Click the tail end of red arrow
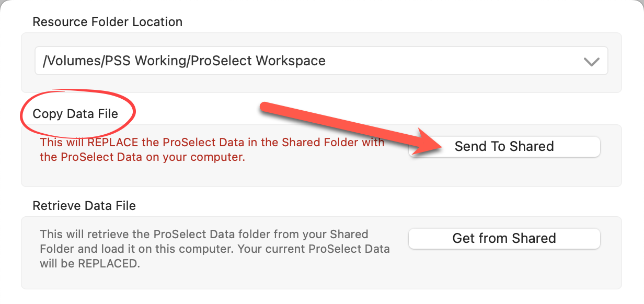644x304 pixels. [x=263, y=107]
